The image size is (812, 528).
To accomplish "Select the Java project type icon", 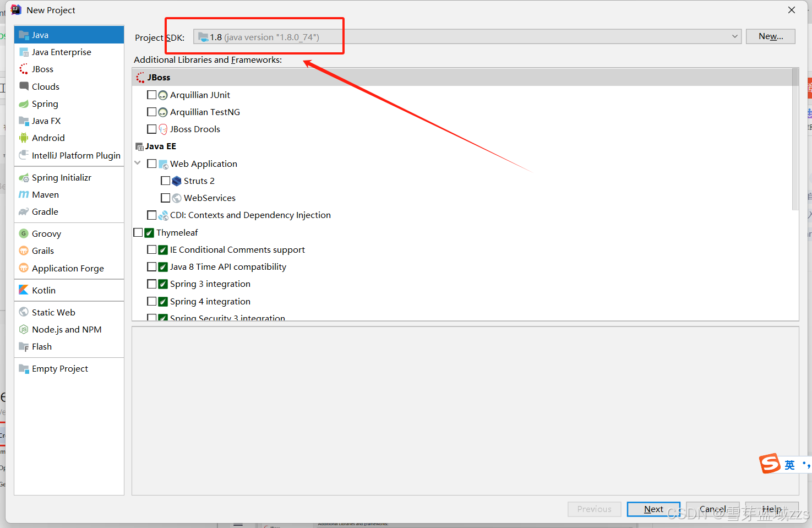I will (x=24, y=35).
